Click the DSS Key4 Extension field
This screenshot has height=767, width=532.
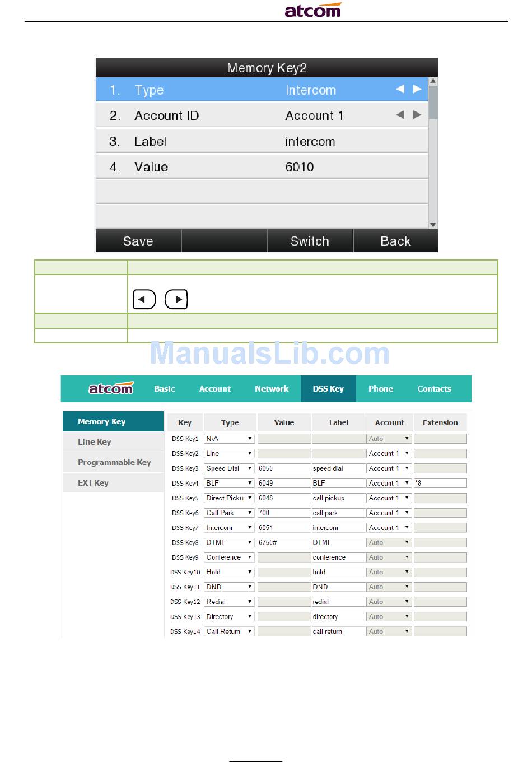click(x=440, y=483)
